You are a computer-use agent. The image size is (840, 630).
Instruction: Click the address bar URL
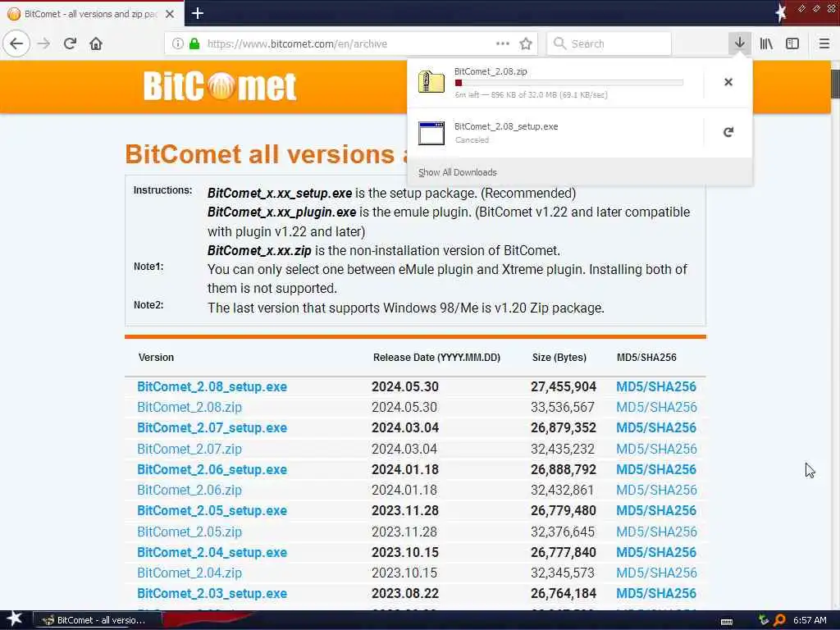pos(297,44)
